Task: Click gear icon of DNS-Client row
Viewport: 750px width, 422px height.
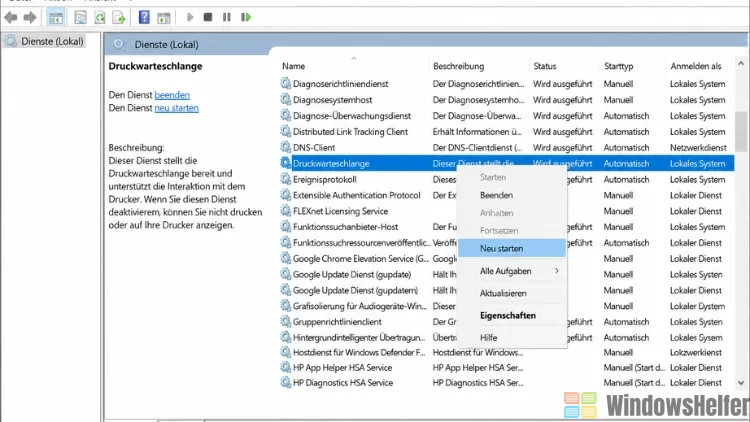Action: [x=286, y=147]
